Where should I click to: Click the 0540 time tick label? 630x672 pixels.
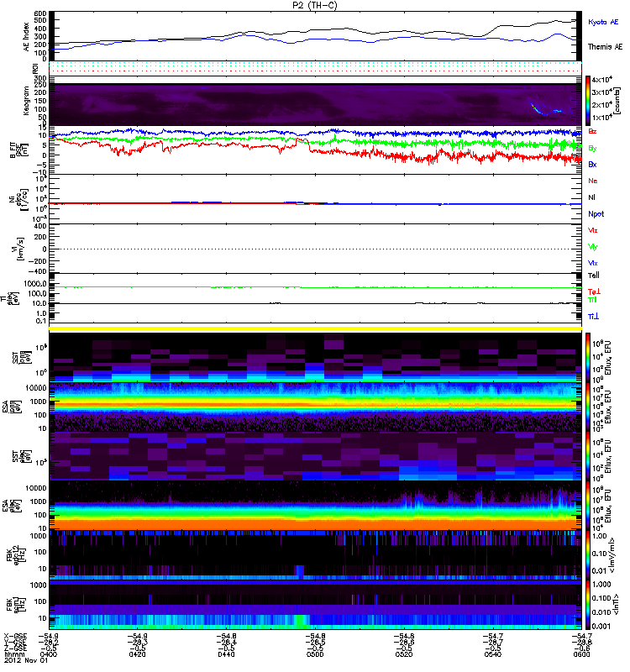[492, 654]
